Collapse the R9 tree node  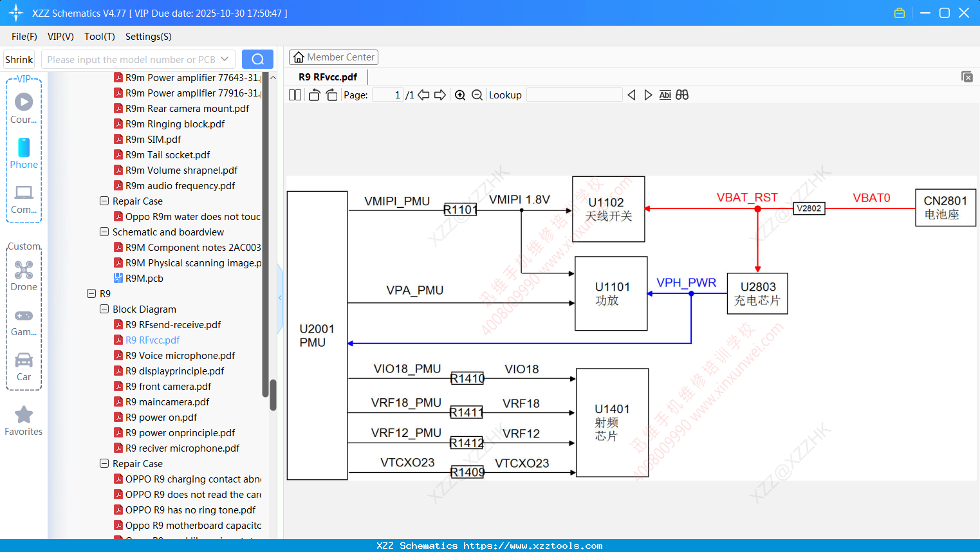click(91, 294)
